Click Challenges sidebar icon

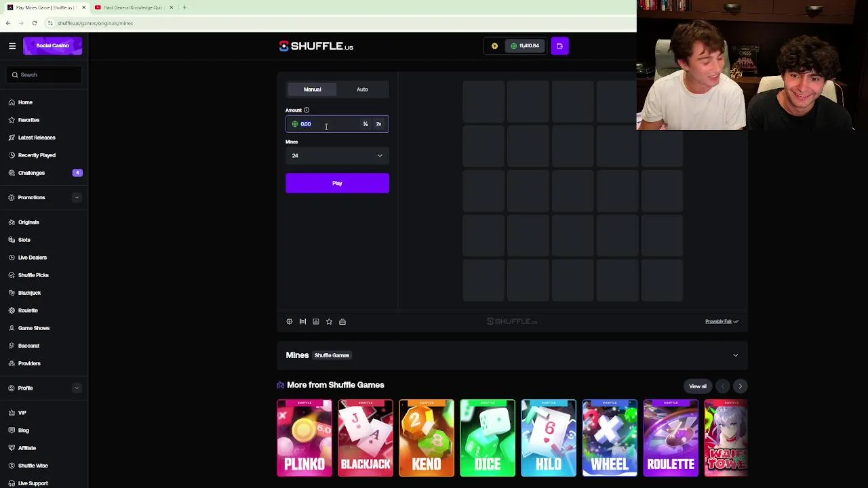pyautogui.click(x=12, y=173)
